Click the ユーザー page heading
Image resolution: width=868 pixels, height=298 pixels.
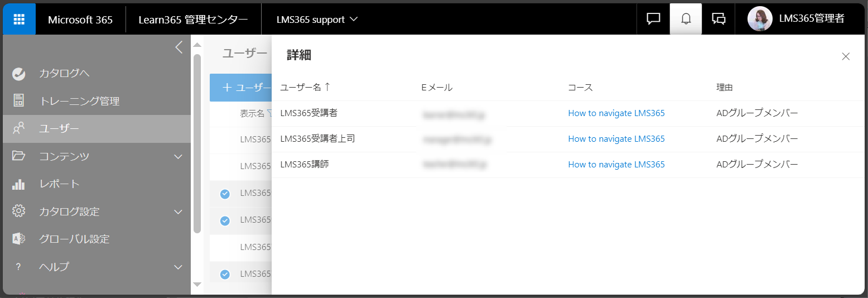[x=245, y=53]
